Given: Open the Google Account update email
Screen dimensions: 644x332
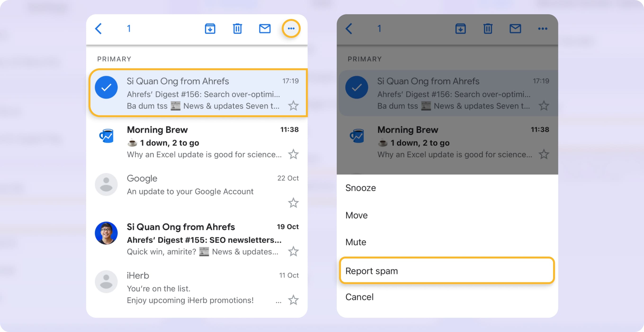Looking at the screenshot, I should click(x=190, y=185).
